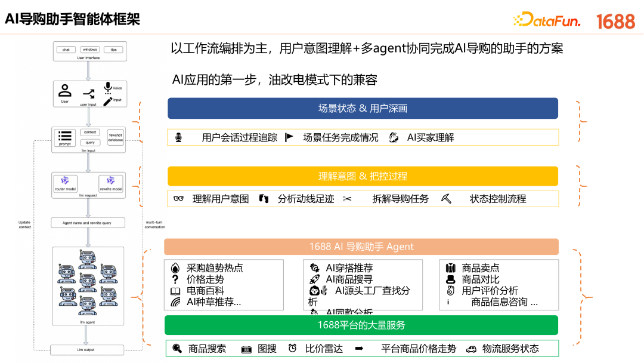The height and width of the screenshot is (363, 644).
Task: Click the Agent name and rewrite query box
Action: pyautogui.click(x=88, y=223)
